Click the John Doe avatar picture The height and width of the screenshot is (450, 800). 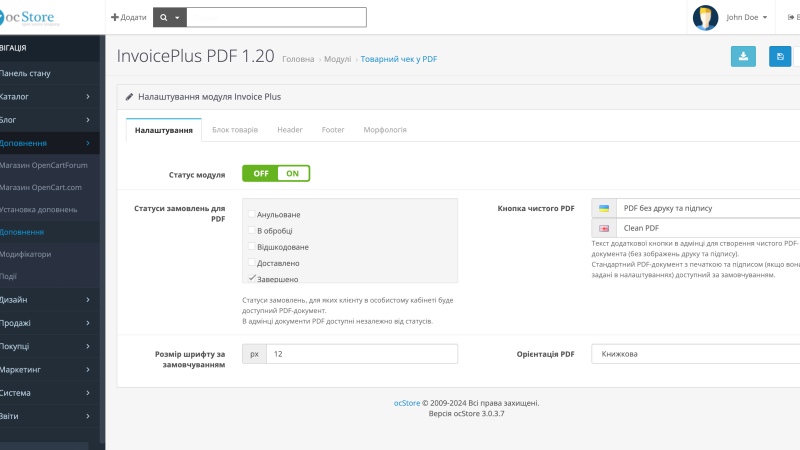[706, 17]
